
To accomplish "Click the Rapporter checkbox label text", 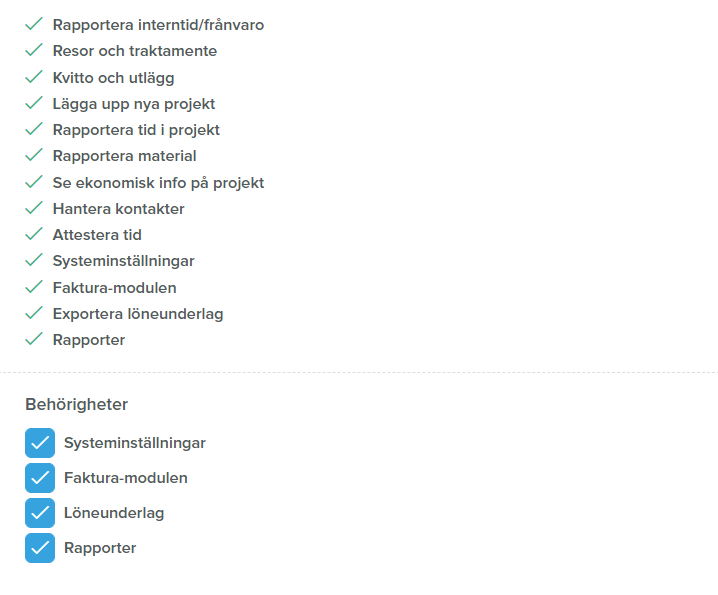I will point(100,548).
